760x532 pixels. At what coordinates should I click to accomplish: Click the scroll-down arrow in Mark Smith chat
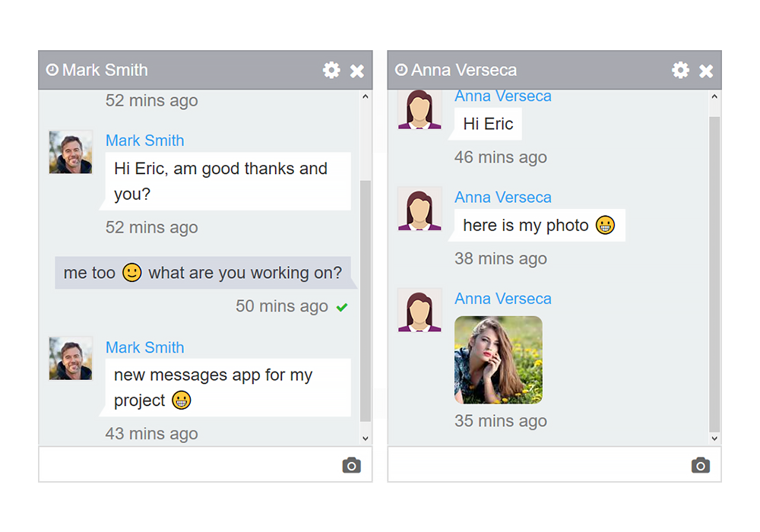366,439
